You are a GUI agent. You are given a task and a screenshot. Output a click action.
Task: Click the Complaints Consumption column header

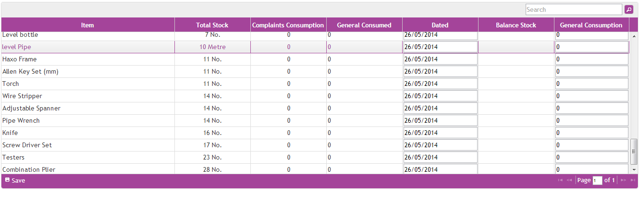pos(288,25)
